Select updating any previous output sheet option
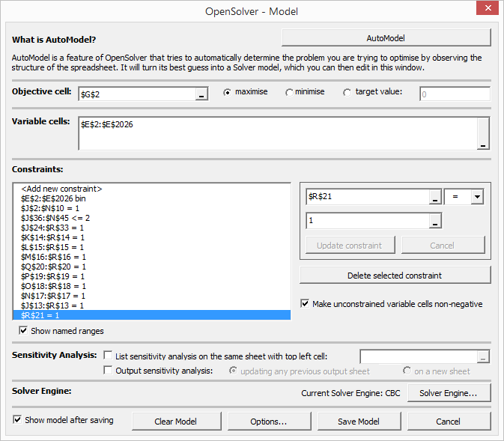 (x=233, y=371)
